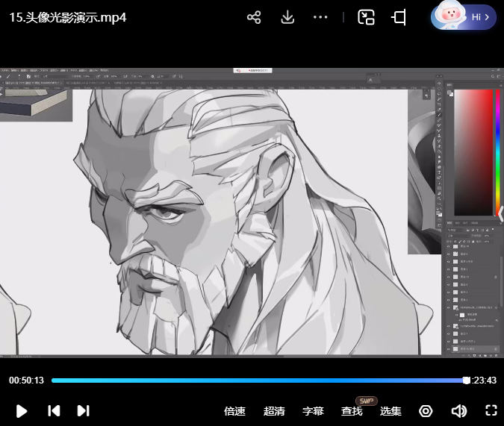Open the 倍速 playback speed menu
Viewport: 504px width, 426px height.
(x=234, y=411)
